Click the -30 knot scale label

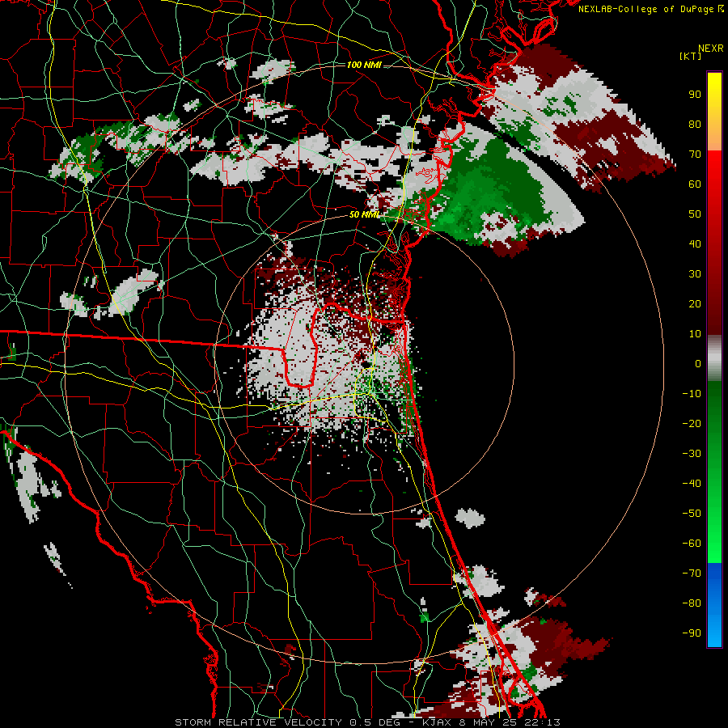tap(692, 454)
